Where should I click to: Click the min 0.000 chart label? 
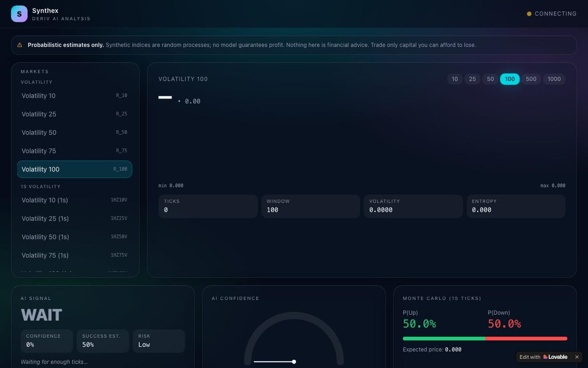171,185
